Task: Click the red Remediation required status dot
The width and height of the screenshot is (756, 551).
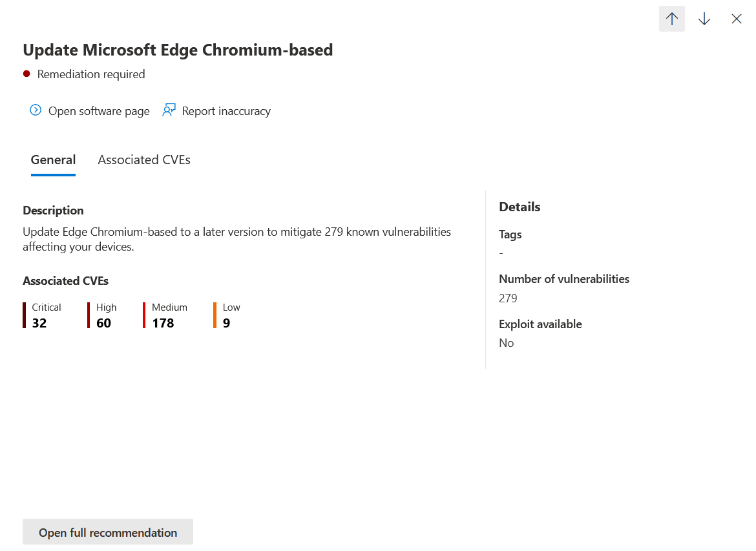Action: 26,74
